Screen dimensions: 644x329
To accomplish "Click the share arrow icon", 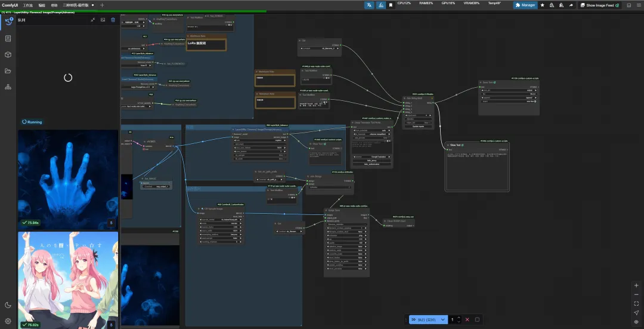I will [571, 5].
